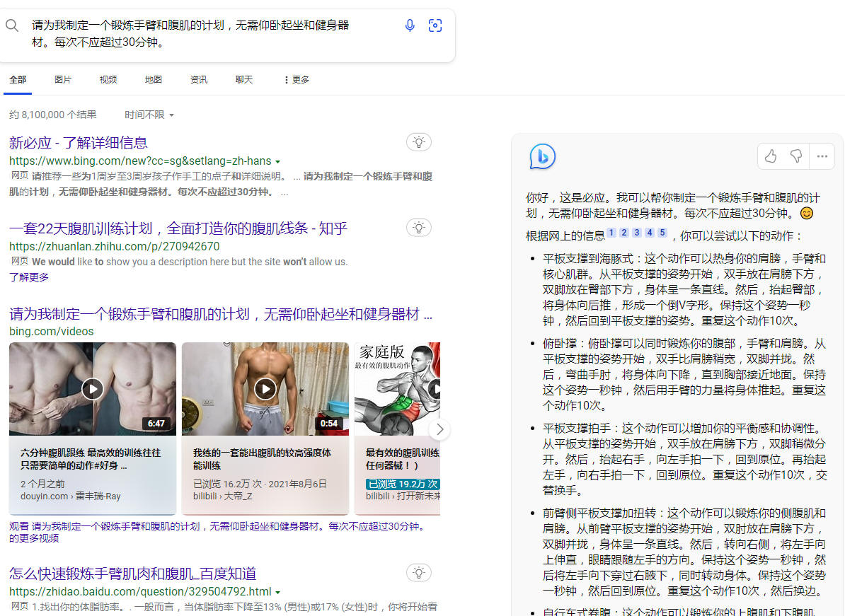Select the 全部 tab
The image size is (845, 616).
click(x=18, y=80)
